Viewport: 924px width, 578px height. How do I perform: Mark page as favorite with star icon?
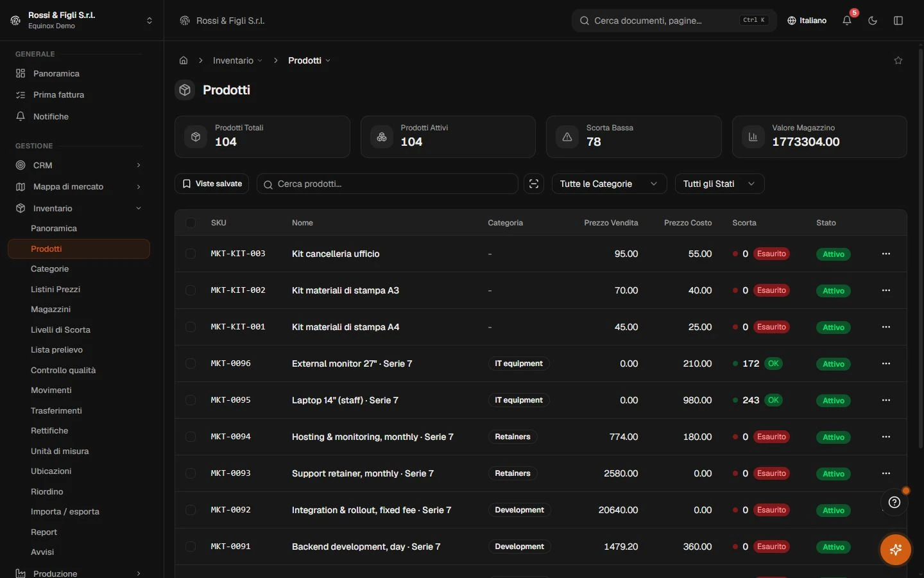point(898,60)
